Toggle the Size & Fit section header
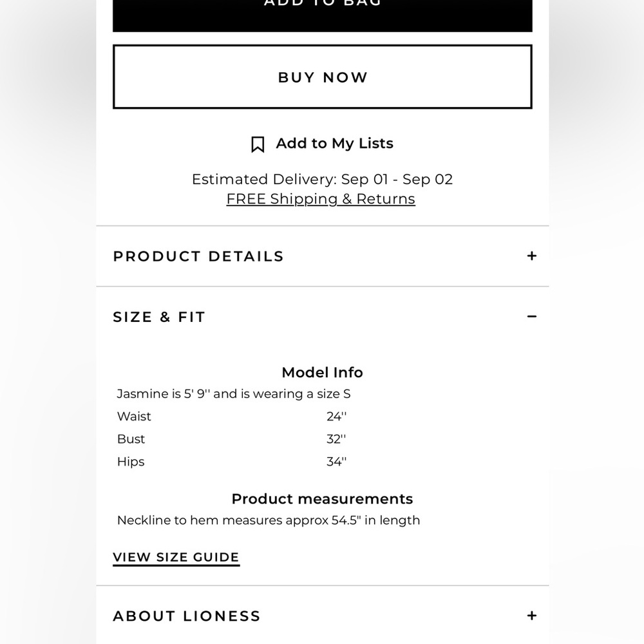 [323, 317]
